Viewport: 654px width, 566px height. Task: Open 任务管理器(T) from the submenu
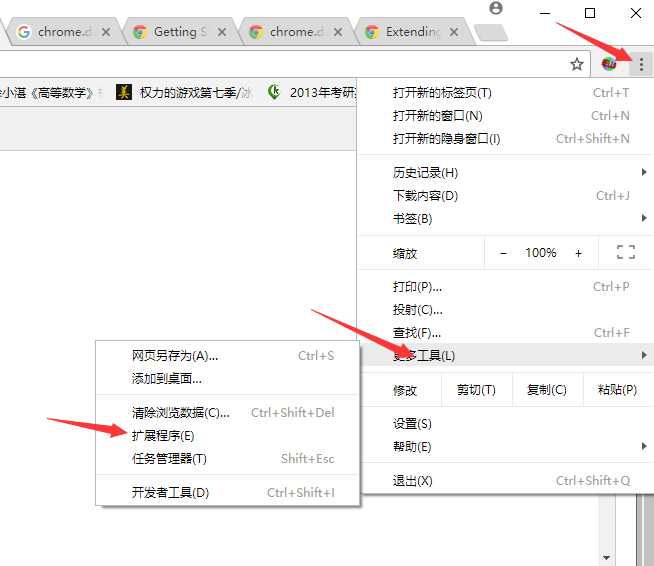click(227, 458)
